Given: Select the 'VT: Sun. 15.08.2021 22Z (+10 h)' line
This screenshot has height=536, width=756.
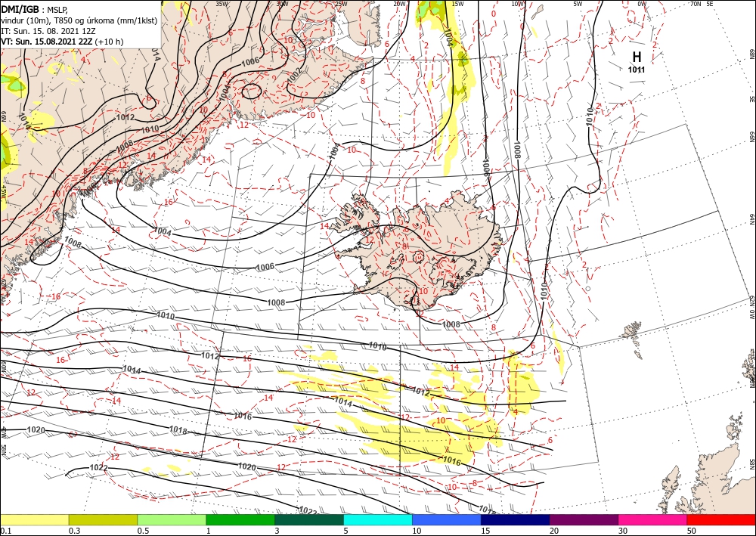Looking at the screenshot, I should point(62,42).
